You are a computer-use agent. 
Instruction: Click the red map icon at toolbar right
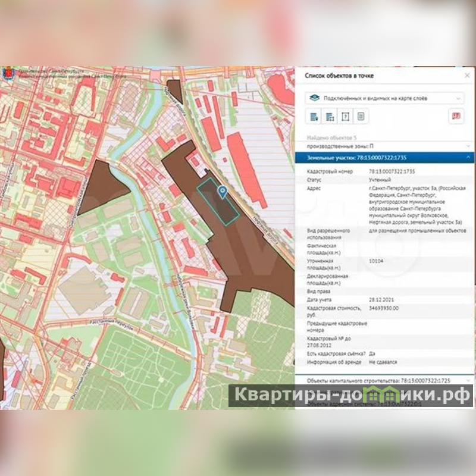point(456,116)
